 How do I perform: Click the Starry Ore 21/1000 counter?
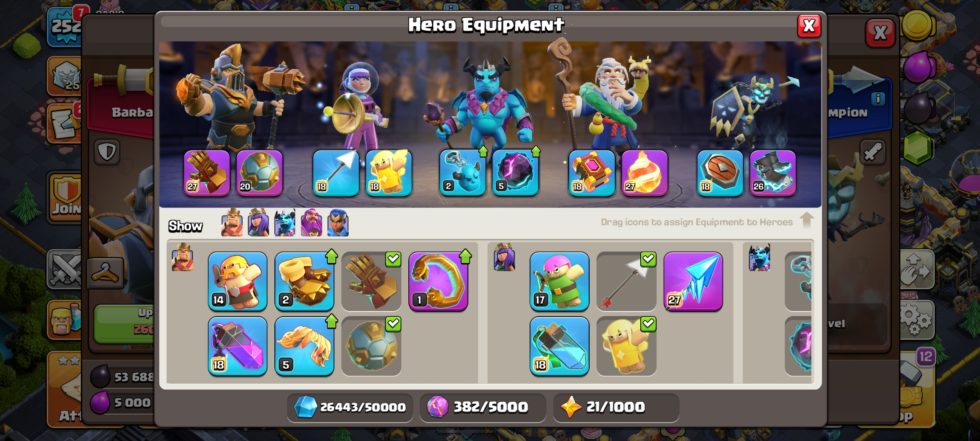(x=616, y=407)
